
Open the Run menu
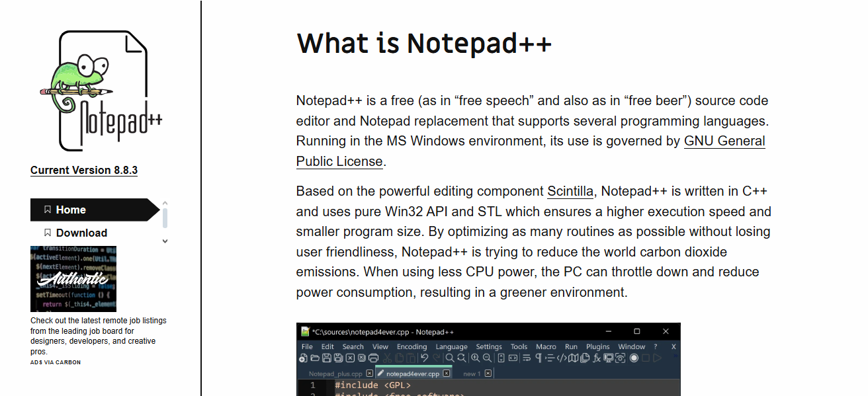coord(571,346)
